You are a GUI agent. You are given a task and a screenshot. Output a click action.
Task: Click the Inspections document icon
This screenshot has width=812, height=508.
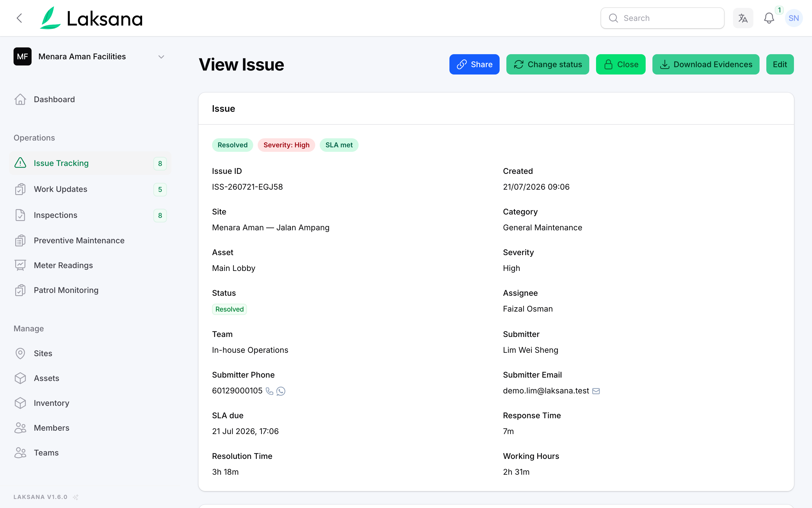(x=20, y=215)
